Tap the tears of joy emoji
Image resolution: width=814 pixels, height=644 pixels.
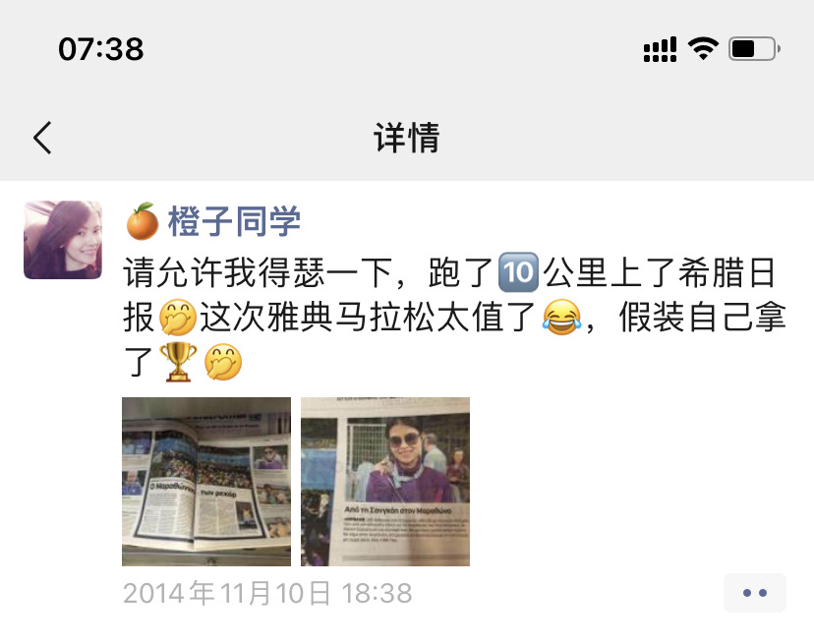click(561, 317)
